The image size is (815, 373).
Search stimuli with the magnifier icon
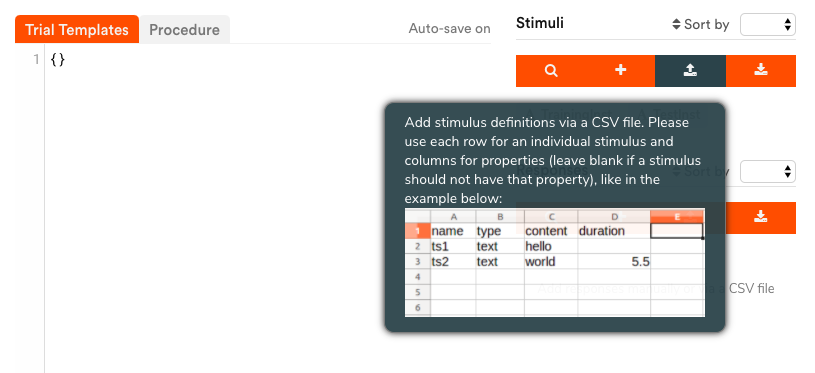click(551, 71)
